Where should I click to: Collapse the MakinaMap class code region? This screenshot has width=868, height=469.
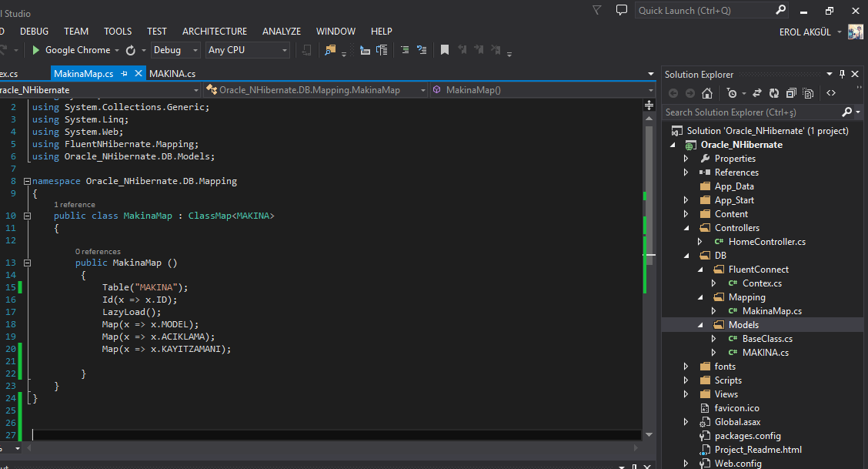pos(28,216)
